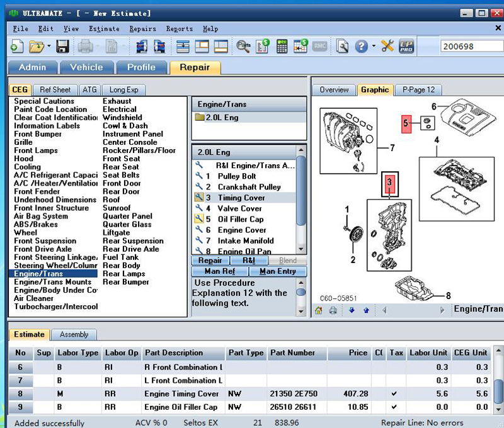This screenshot has height=428, width=504.
Task: Expand the open-folder dropdown arrow
Action: (49, 46)
